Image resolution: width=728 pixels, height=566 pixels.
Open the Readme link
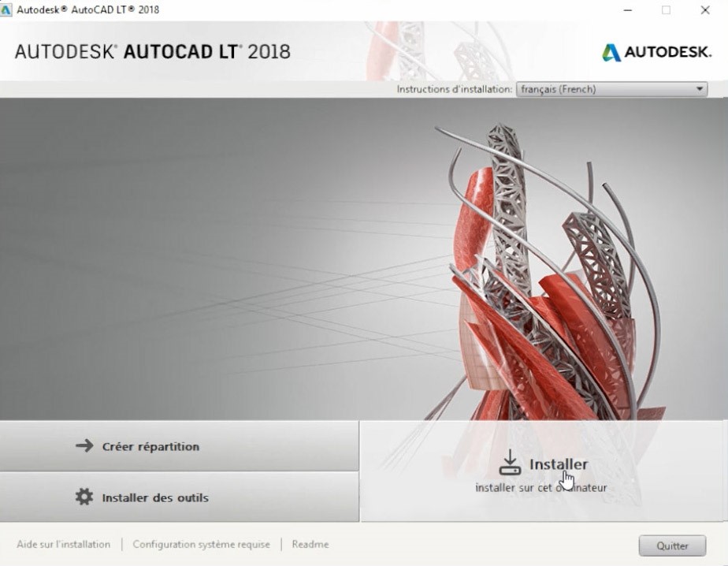click(310, 544)
